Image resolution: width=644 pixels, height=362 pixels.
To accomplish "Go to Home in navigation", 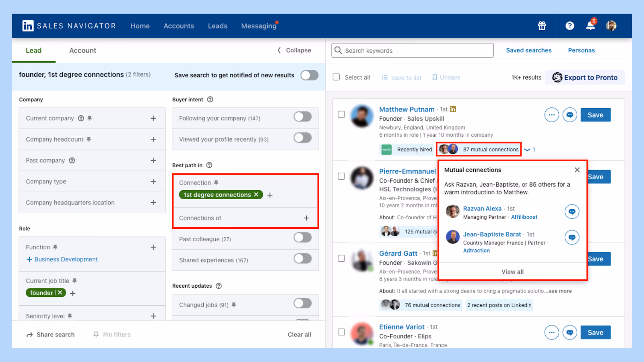I will pyautogui.click(x=140, y=26).
